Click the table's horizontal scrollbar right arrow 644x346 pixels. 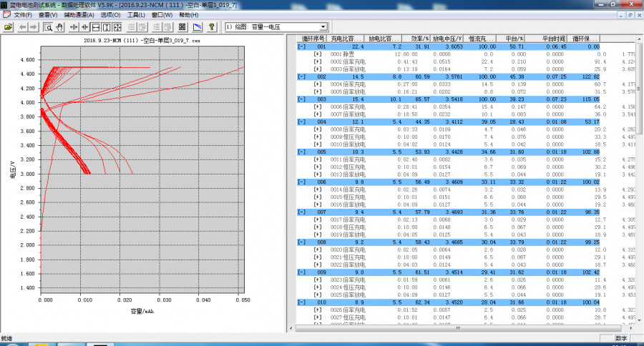632,328
